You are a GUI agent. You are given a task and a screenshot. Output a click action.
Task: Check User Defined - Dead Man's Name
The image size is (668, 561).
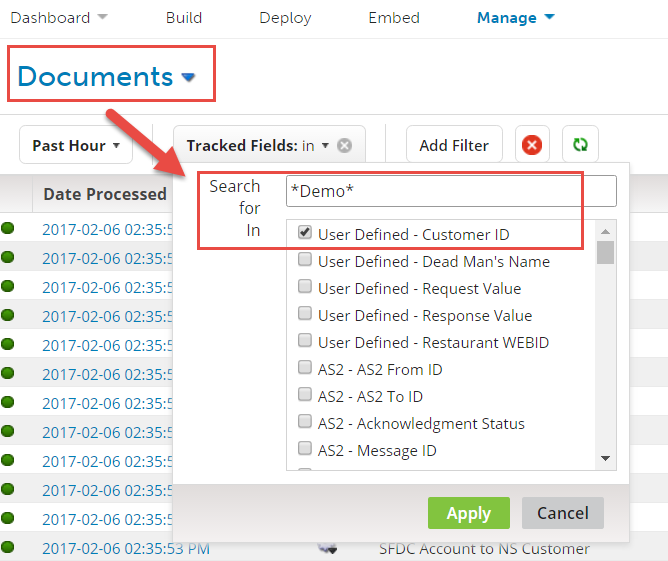point(305,261)
